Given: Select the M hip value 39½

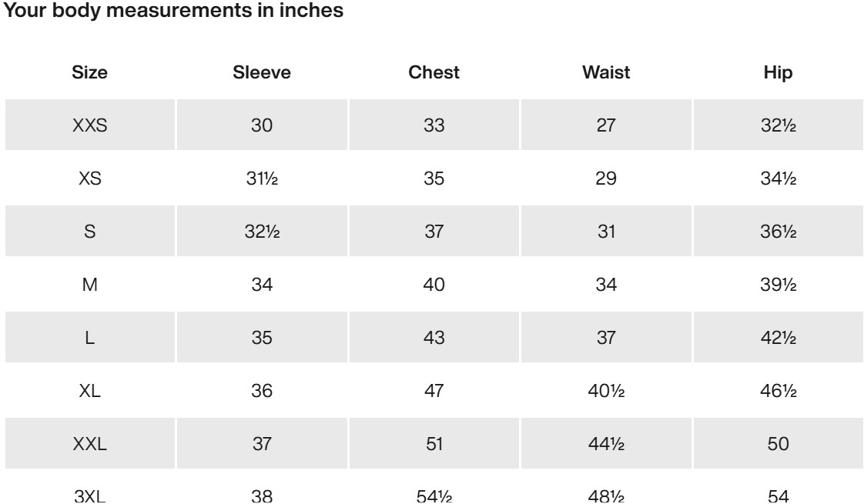Looking at the screenshot, I should tap(778, 284).
